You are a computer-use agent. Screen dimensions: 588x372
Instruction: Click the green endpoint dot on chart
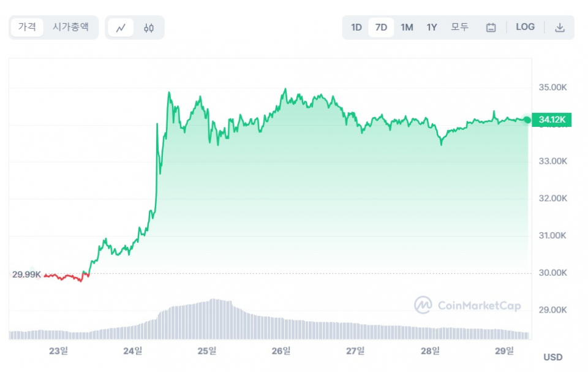tap(527, 120)
